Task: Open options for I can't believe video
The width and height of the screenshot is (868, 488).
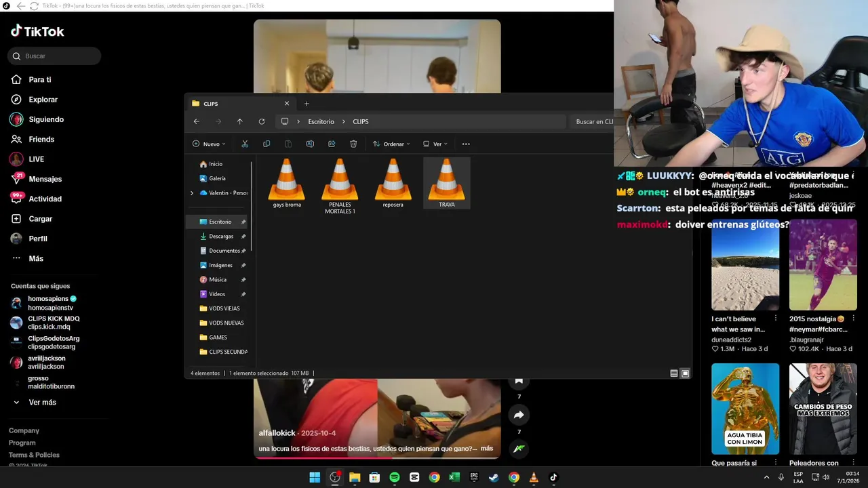Action: tap(776, 319)
